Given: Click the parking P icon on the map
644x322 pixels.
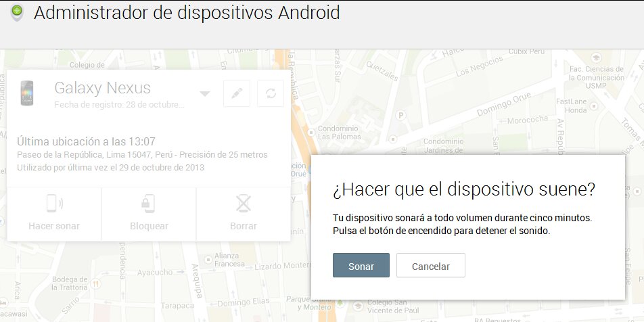Looking at the screenshot, I should 401,116.
